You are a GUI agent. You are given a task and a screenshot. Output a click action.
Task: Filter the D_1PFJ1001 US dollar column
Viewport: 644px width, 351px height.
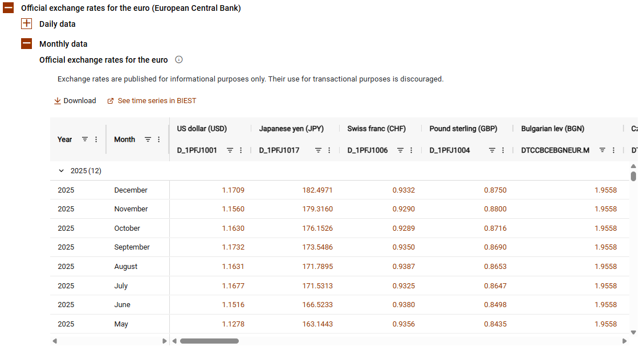click(230, 150)
